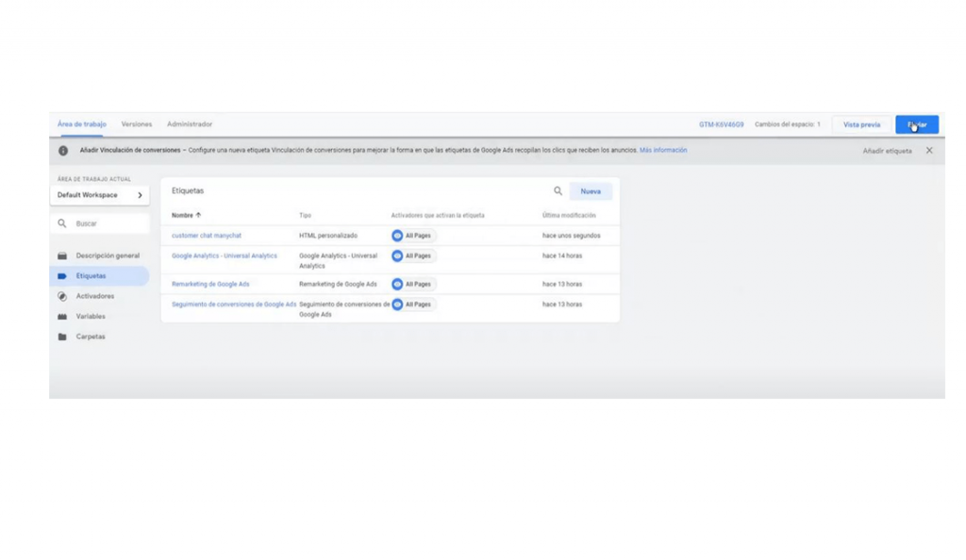966x560 pixels.
Task: Open Vista previa mode
Action: pos(861,124)
